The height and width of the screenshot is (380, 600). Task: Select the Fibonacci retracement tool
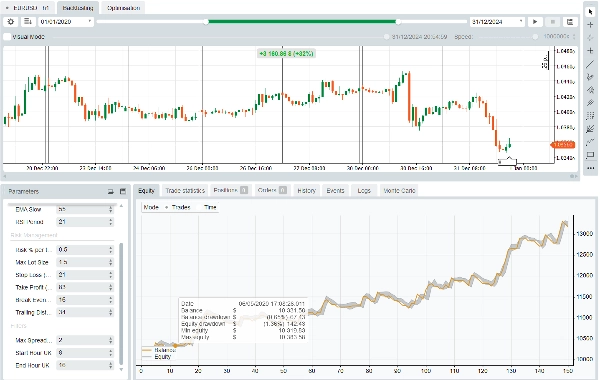pyautogui.click(x=590, y=116)
